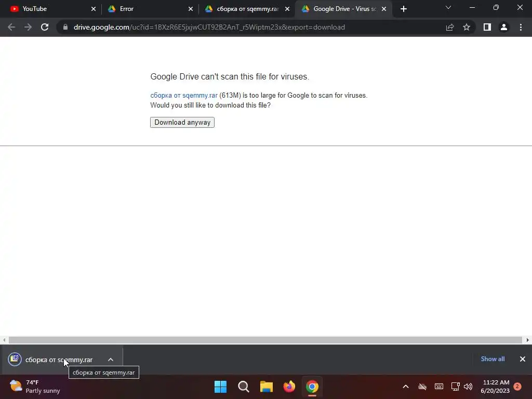Click the Download anyway button
This screenshot has height=399, width=532.
[182, 122]
